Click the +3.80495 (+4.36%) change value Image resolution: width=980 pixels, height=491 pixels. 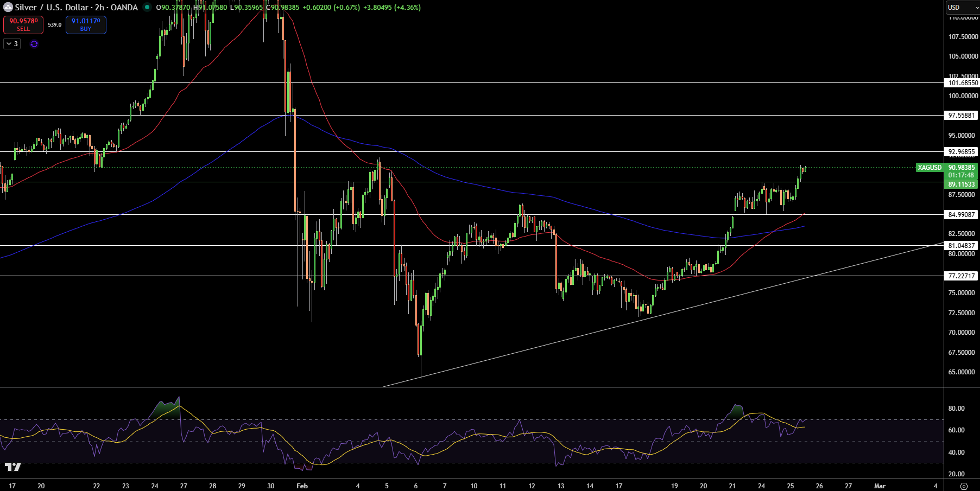tap(392, 7)
